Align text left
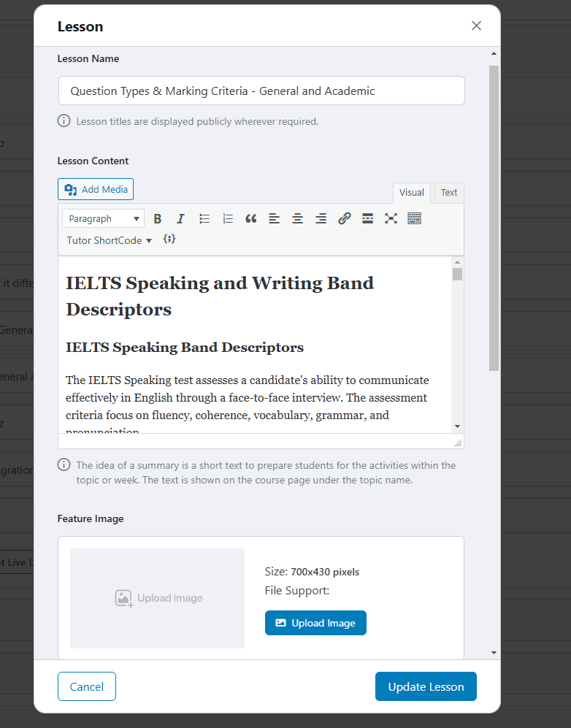Image resolution: width=571 pixels, height=728 pixels. [274, 218]
